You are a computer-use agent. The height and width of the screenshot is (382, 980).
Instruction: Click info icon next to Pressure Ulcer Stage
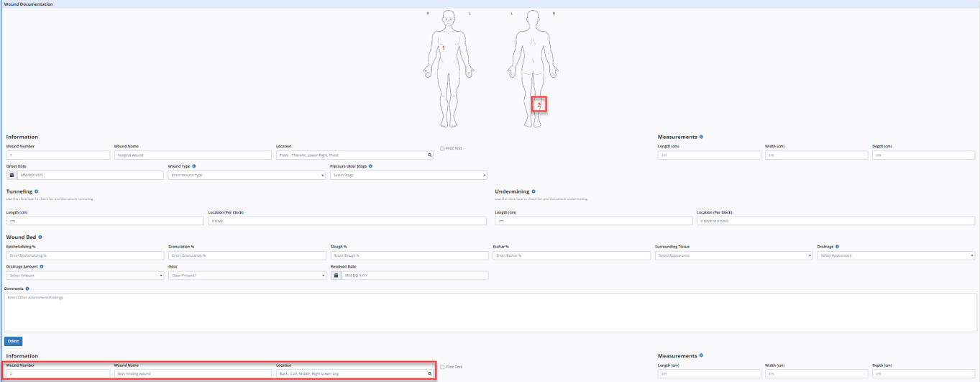tap(370, 166)
